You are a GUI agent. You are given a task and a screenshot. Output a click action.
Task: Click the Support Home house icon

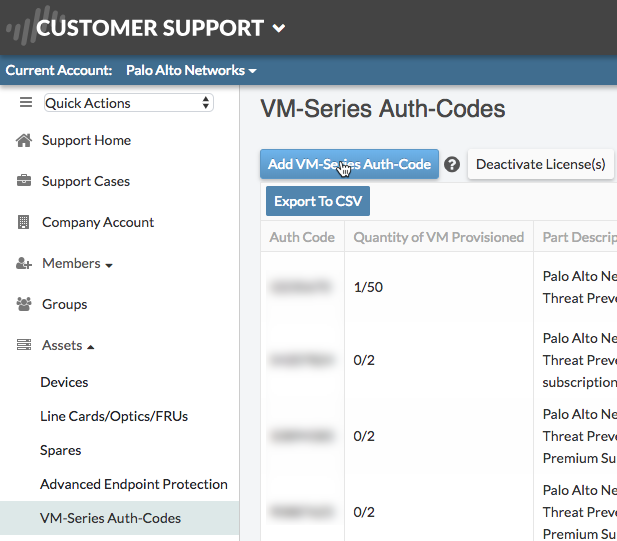tap(24, 141)
